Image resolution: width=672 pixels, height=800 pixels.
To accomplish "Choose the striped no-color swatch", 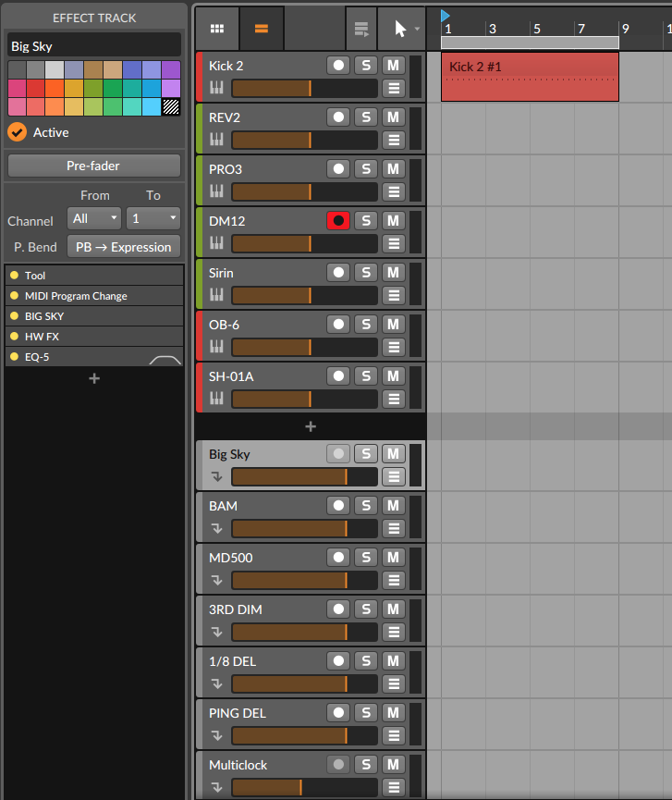I will click(171, 106).
